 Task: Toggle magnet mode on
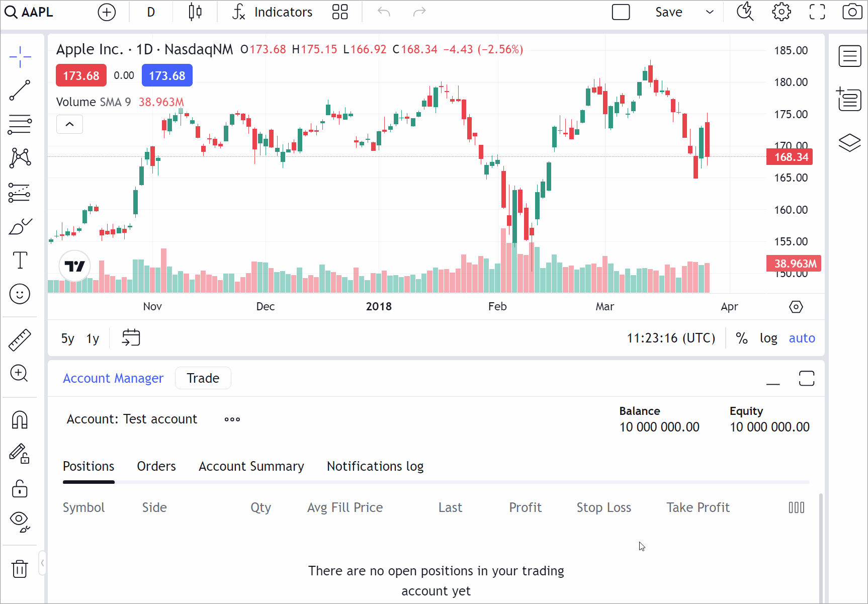tap(20, 420)
